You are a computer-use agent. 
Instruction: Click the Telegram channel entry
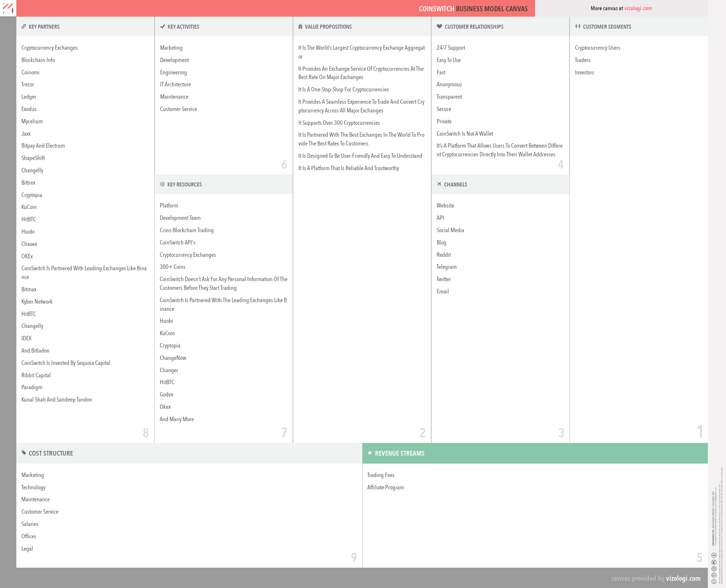click(446, 267)
